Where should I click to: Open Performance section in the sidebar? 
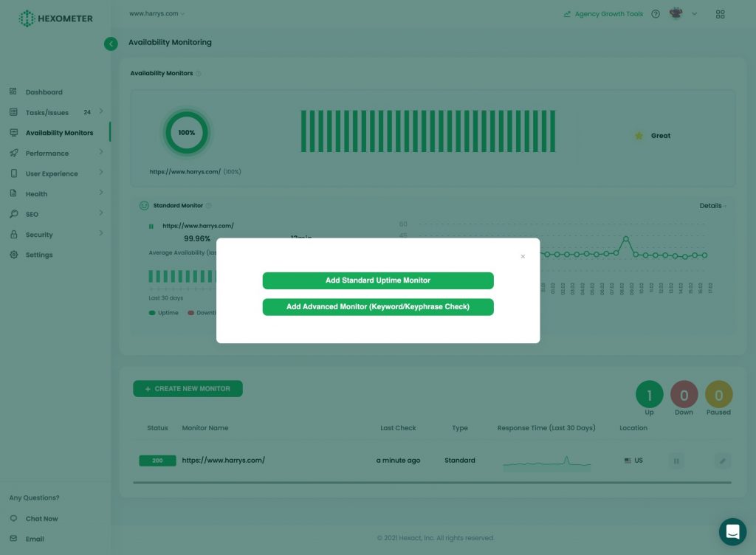point(47,154)
